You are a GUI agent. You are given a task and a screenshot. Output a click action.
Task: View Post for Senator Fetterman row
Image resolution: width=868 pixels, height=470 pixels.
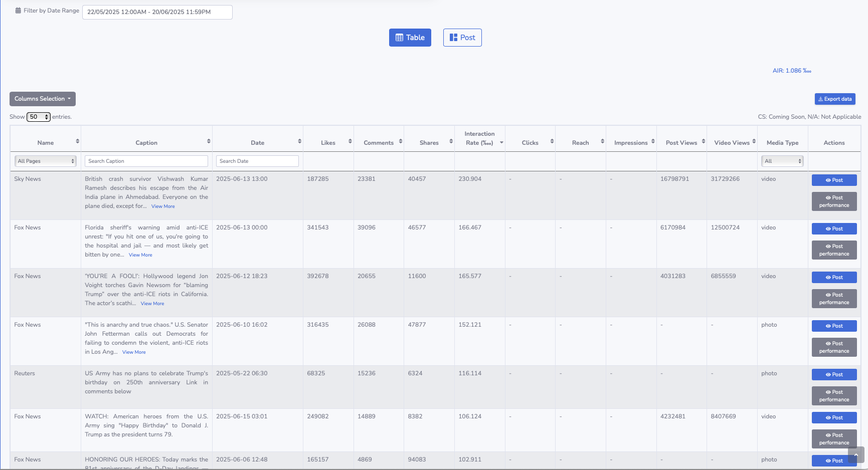[834, 326]
